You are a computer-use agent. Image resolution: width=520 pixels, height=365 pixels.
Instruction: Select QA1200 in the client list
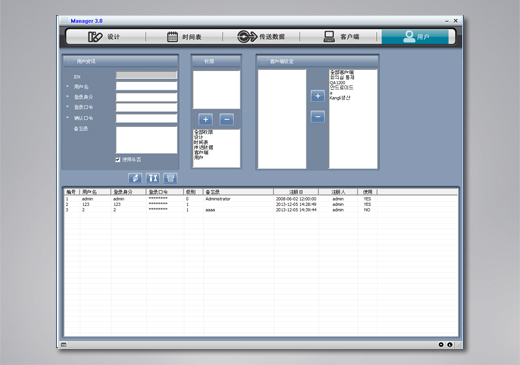(337, 83)
